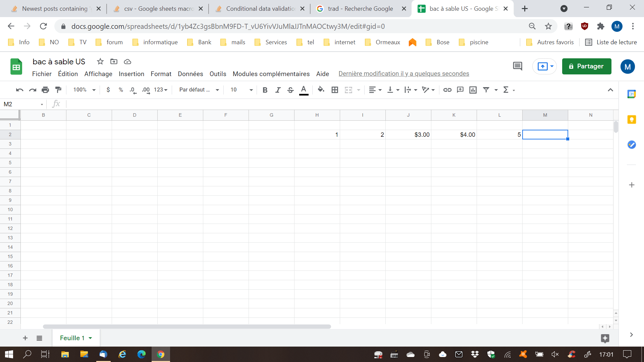This screenshot has width=644, height=362.
Task: Open the Dernière modification version history link
Action: click(404, 74)
